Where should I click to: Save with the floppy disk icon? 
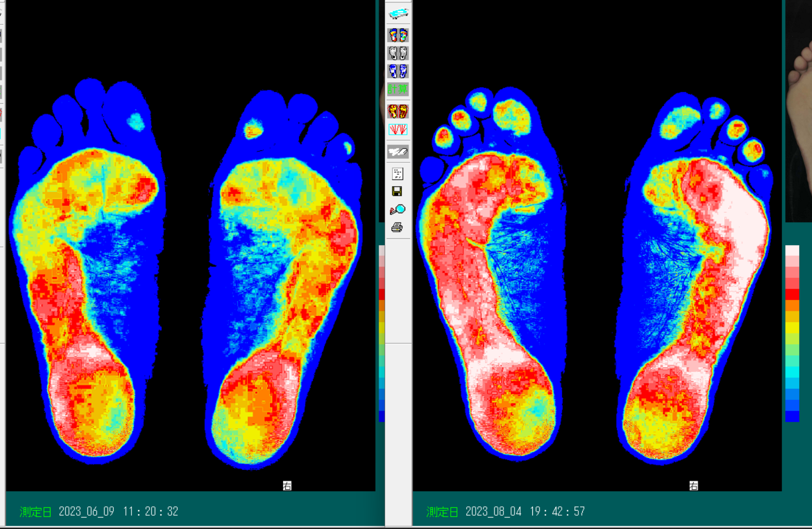click(x=397, y=191)
